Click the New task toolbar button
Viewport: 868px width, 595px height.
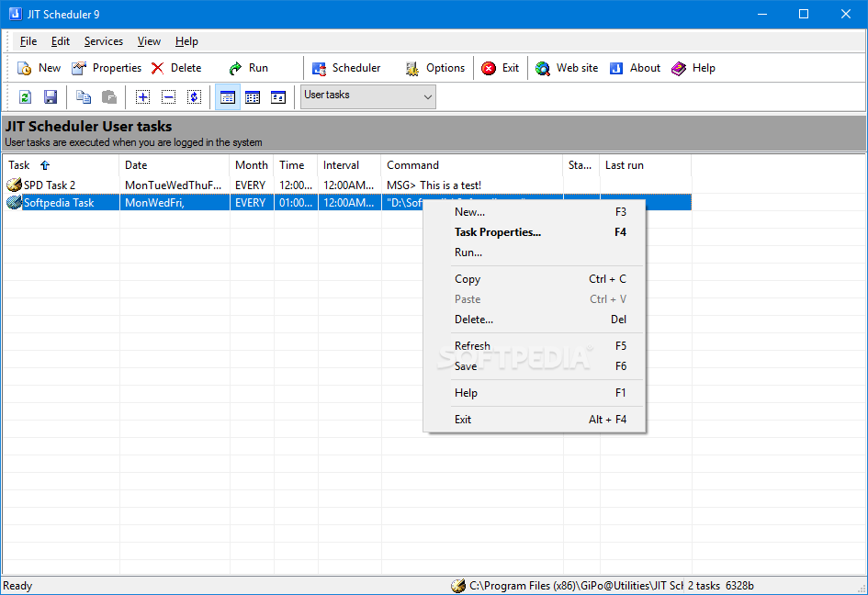point(39,68)
